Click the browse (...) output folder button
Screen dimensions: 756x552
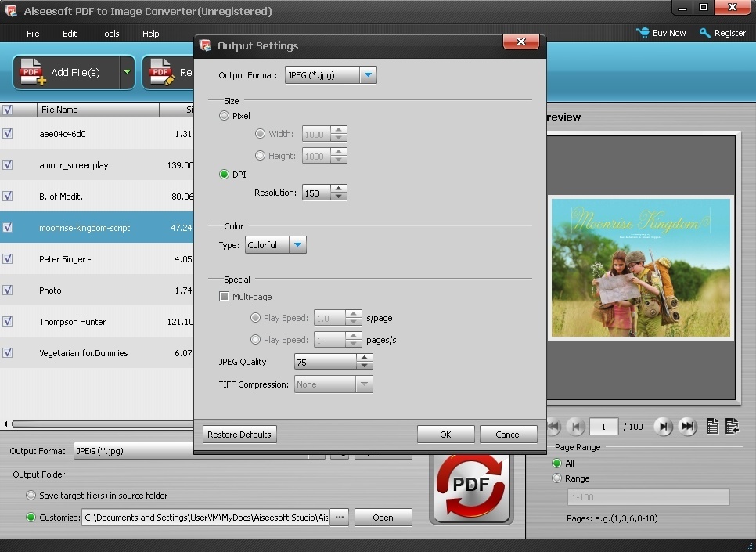[340, 518]
